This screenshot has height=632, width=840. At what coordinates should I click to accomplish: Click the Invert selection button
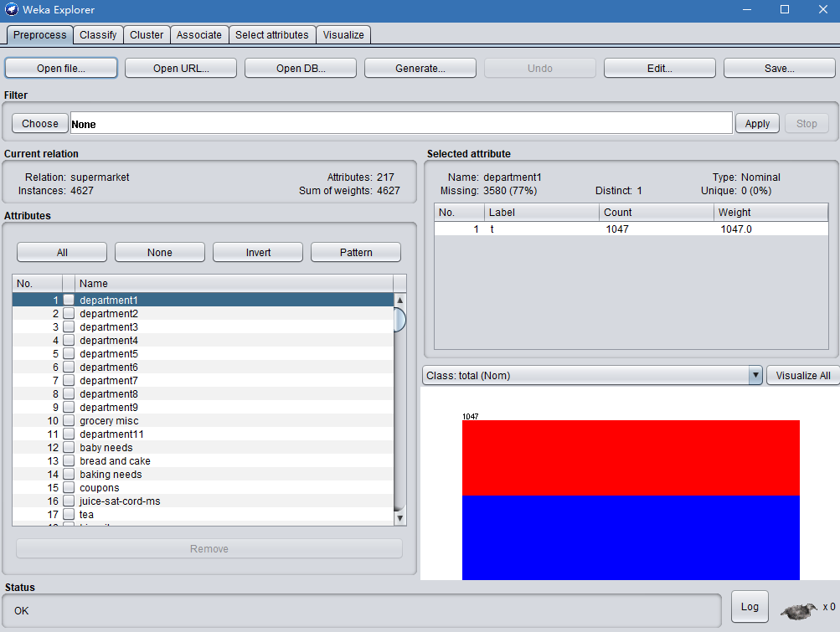point(258,252)
